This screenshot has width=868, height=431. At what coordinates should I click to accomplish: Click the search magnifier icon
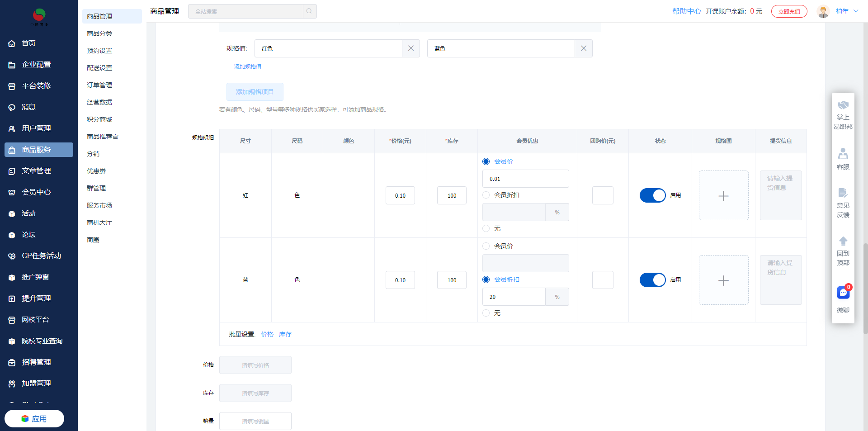(309, 11)
